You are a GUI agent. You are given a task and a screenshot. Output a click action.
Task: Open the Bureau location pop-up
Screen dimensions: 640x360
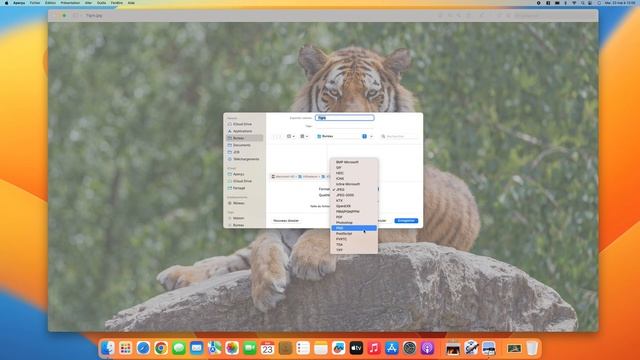point(342,136)
